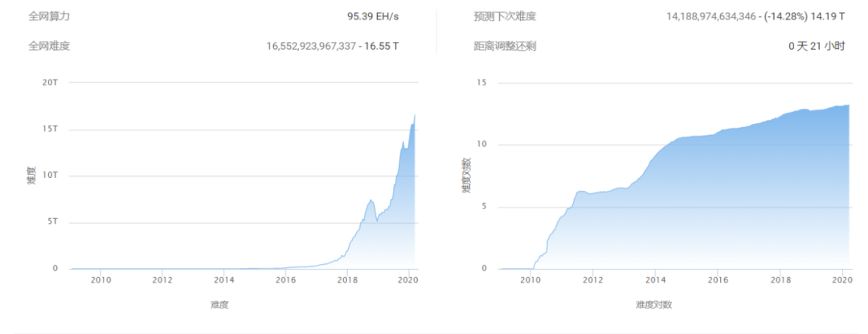Image resolution: width=868 pixels, height=334 pixels.
Task: Click the 2010 year on 难度对数 chart
Action: point(530,280)
